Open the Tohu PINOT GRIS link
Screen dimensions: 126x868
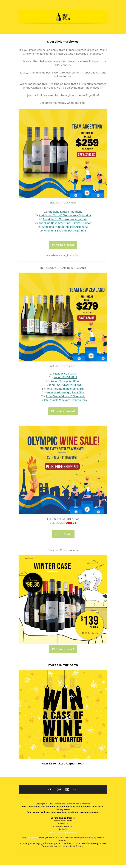point(65,374)
